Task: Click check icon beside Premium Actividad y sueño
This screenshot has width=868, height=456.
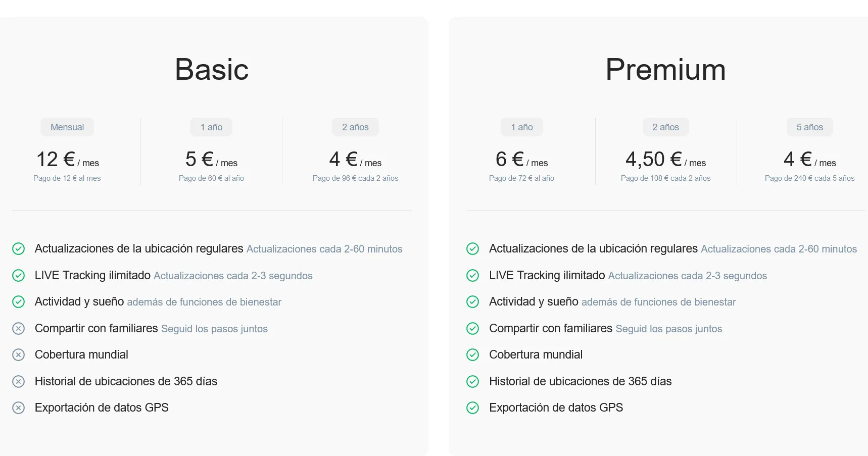Action: point(472,302)
